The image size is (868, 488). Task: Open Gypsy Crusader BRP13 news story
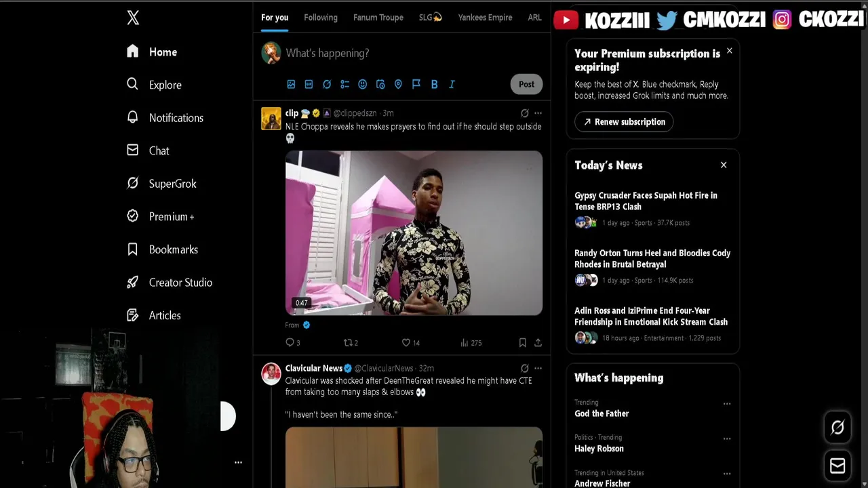[646, 201]
